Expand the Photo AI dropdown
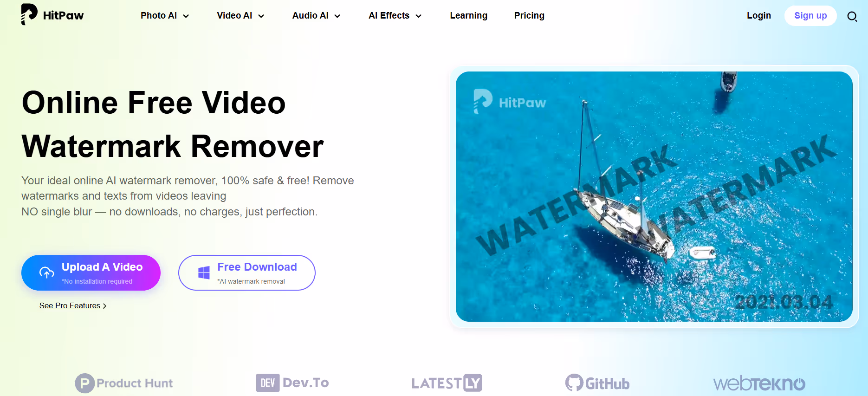Screen dimensions: 868x396 click(x=165, y=16)
